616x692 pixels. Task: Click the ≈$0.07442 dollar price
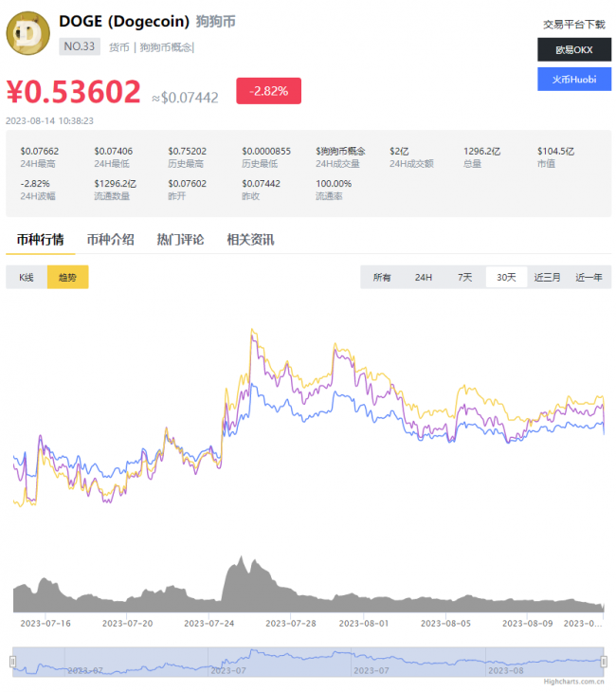pyautogui.click(x=185, y=98)
